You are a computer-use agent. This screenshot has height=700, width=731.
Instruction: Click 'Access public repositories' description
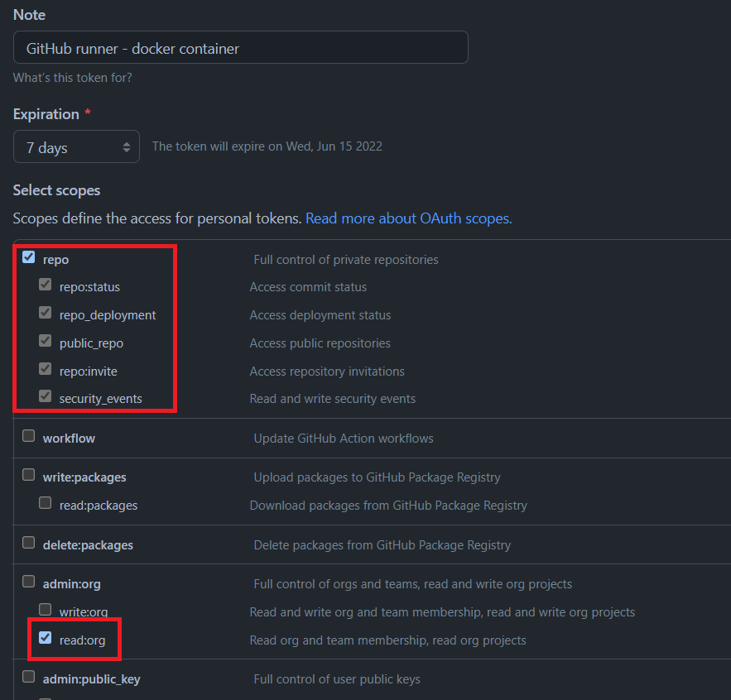pos(320,343)
